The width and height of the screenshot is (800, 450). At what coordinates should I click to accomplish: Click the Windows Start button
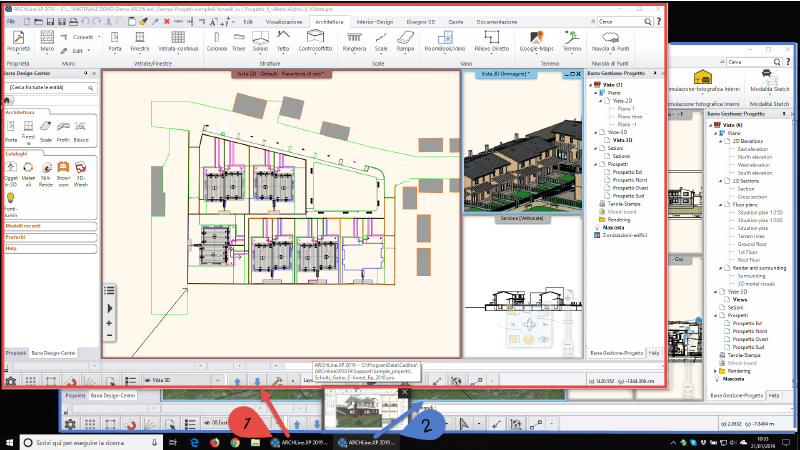9,442
